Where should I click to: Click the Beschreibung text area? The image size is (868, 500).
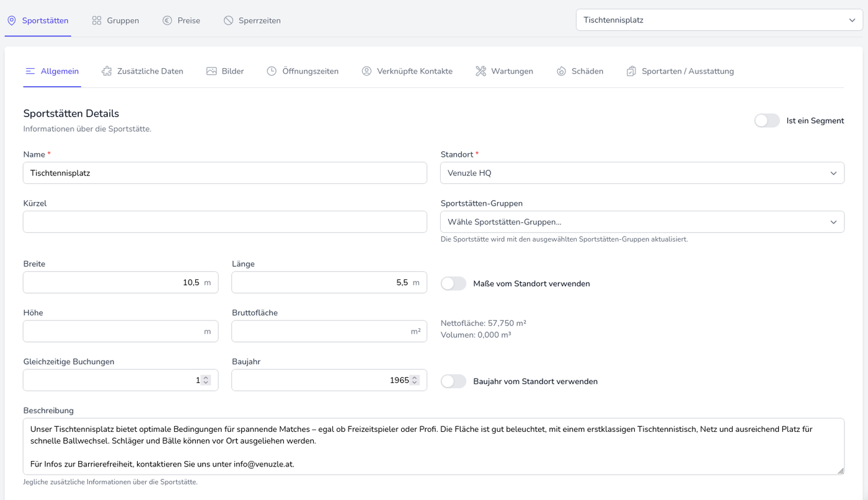click(433, 446)
